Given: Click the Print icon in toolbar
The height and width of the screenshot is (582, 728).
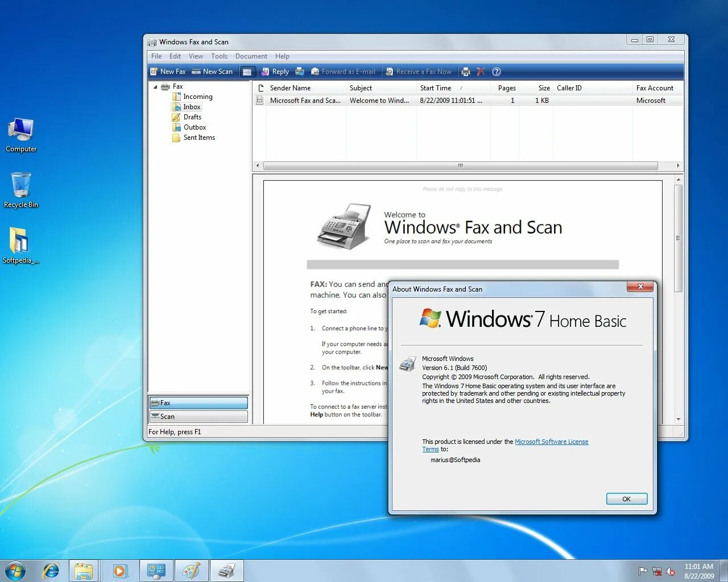Looking at the screenshot, I should (x=466, y=72).
